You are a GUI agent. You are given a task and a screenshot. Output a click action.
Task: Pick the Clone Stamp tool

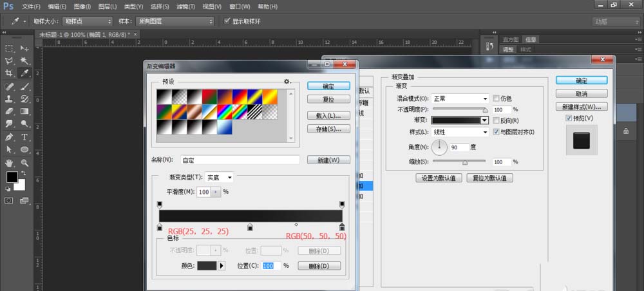tap(9, 99)
